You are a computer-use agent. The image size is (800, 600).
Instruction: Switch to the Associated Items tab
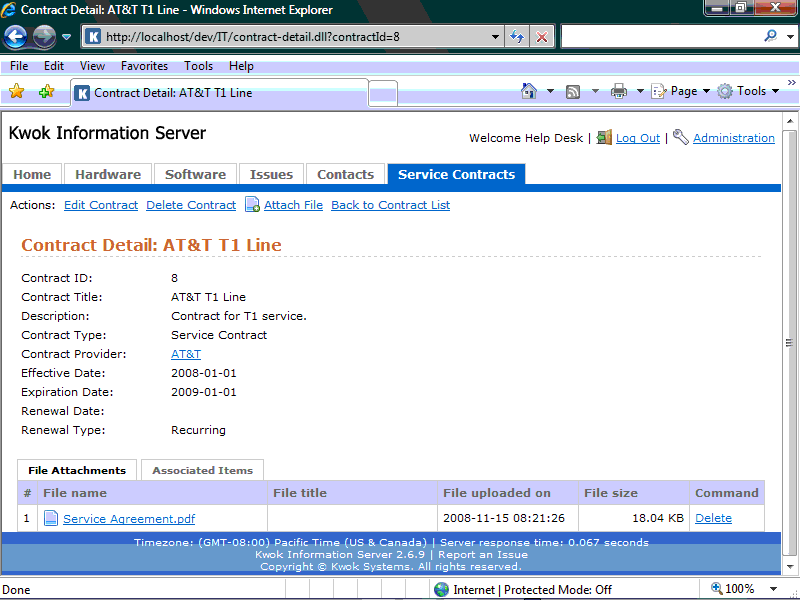[x=203, y=470]
